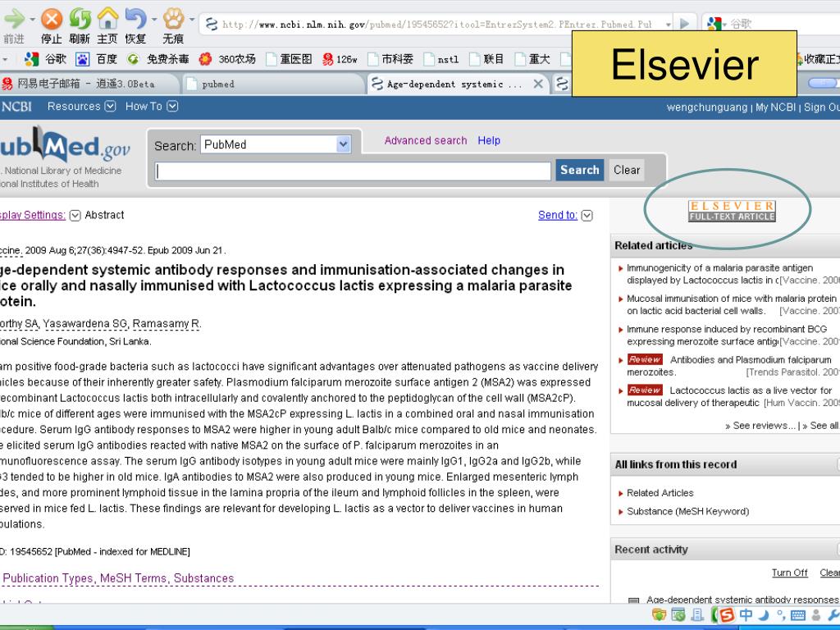Open 百度 bookmark with paw icon
Screen dimensions: 840x630
[97, 59]
